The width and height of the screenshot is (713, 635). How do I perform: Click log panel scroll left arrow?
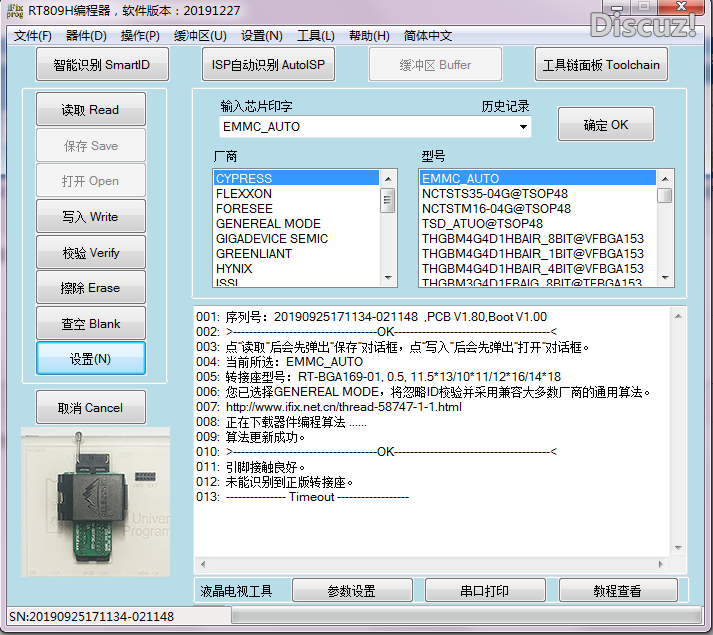point(203,564)
